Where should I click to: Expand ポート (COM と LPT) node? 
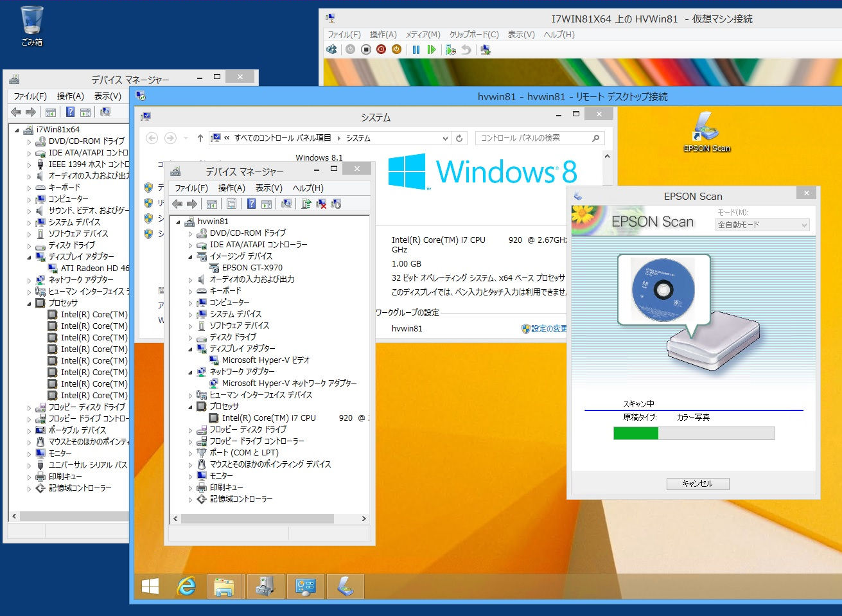click(x=191, y=453)
